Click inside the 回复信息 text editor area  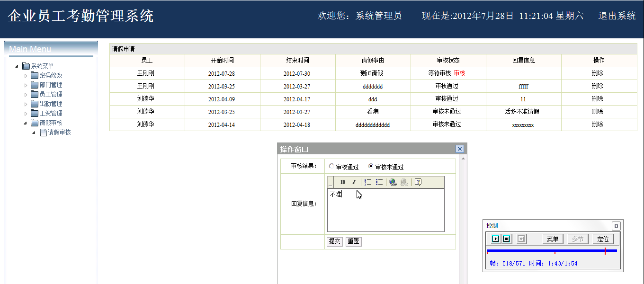point(386,210)
